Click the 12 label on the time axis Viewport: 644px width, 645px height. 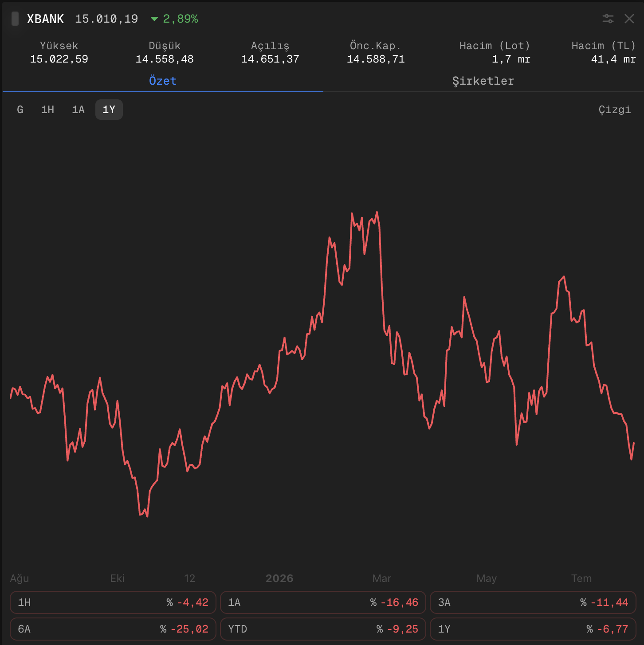(189, 578)
